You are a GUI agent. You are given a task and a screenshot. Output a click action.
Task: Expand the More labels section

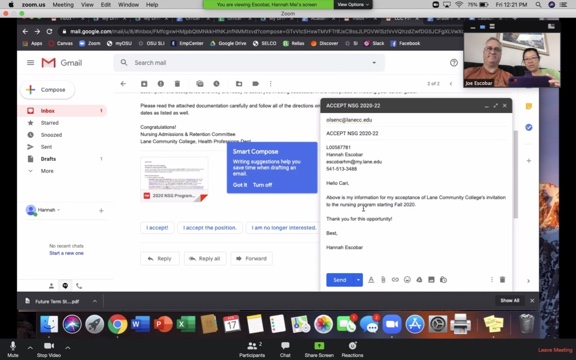coord(47,171)
